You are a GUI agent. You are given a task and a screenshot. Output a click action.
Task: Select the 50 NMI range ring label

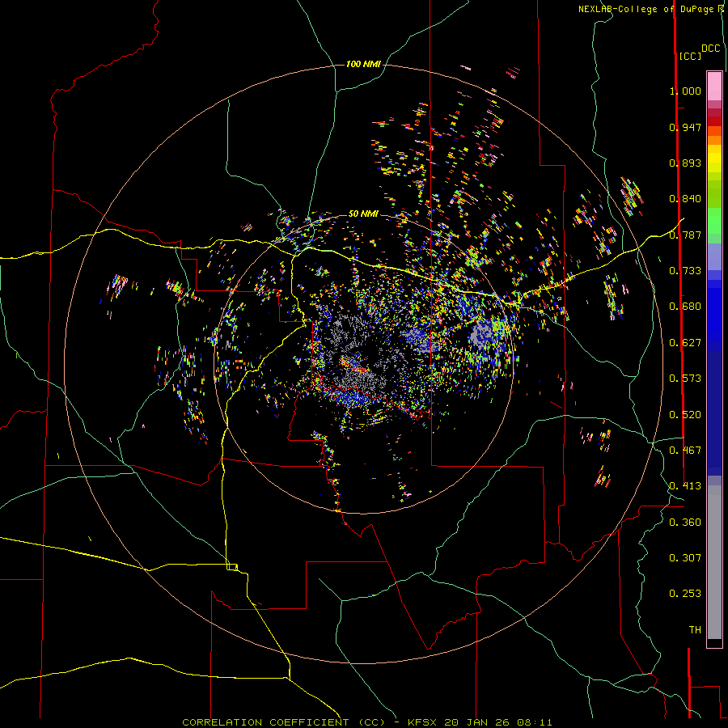[x=363, y=214]
